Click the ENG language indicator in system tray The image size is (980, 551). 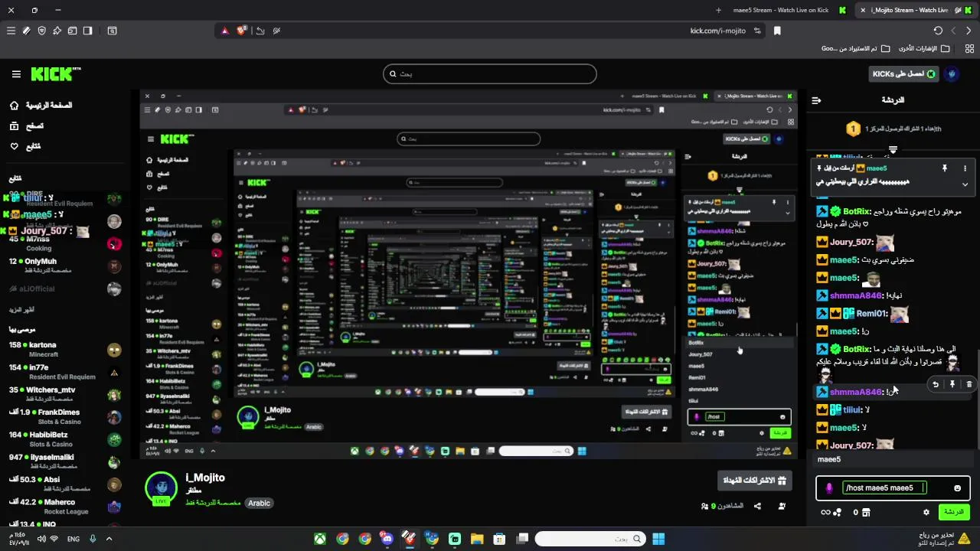(x=73, y=539)
